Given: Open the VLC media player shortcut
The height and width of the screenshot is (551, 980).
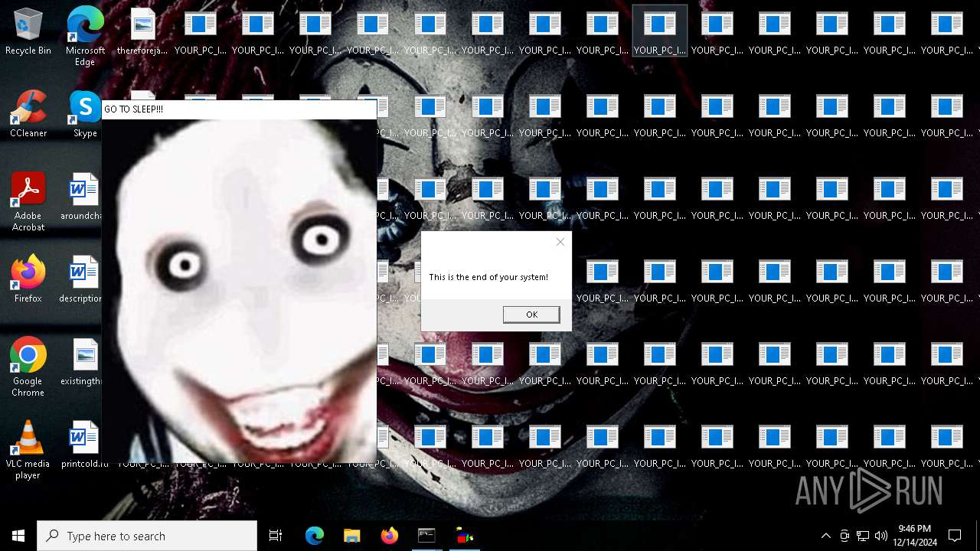Looking at the screenshot, I should tap(28, 450).
